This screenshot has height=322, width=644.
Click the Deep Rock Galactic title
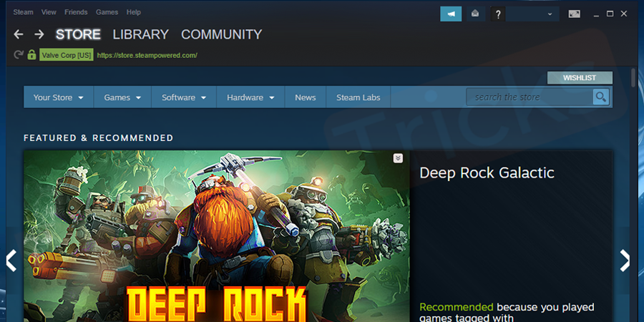click(x=487, y=173)
